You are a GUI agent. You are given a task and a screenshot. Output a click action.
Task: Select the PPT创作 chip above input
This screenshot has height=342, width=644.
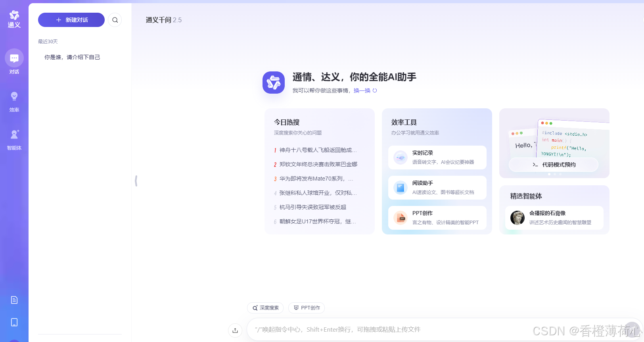(307, 308)
